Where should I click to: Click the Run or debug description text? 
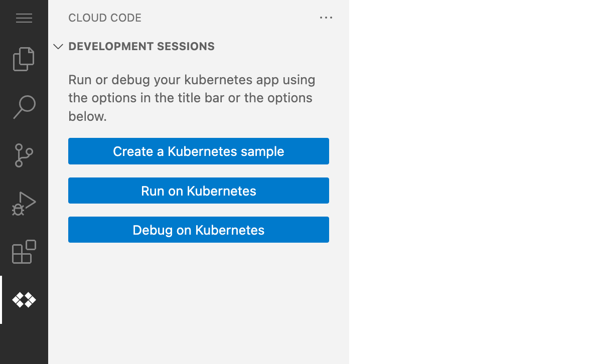click(x=192, y=98)
